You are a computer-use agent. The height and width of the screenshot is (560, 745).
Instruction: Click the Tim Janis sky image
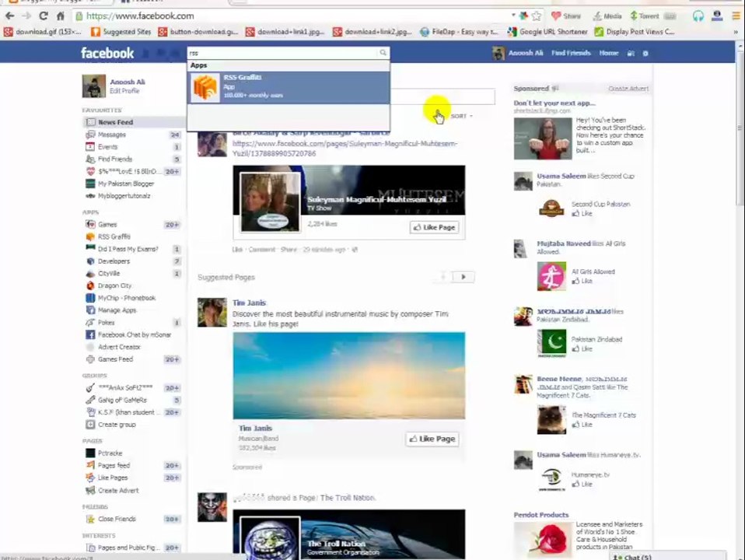(348, 376)
